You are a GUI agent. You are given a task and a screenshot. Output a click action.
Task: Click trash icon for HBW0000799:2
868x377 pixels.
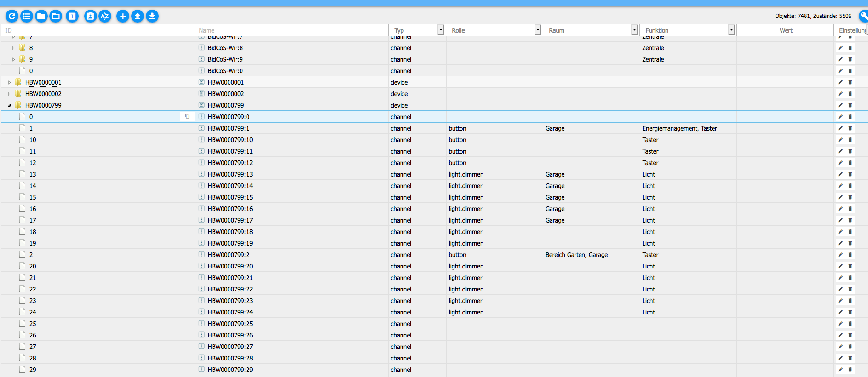pyautogui.click(x=850, y=255)
